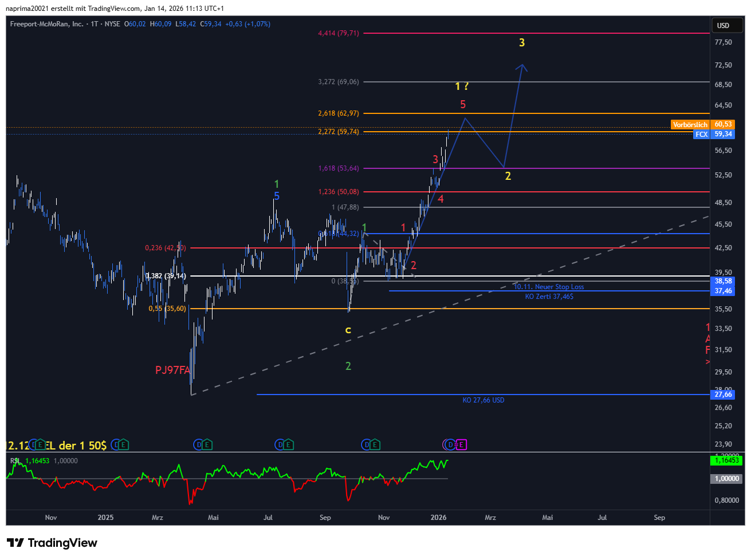The width and height of the screenshot is (751, 560).
Task: Click the blue FCX price label
Action: (x=702, y=134)
